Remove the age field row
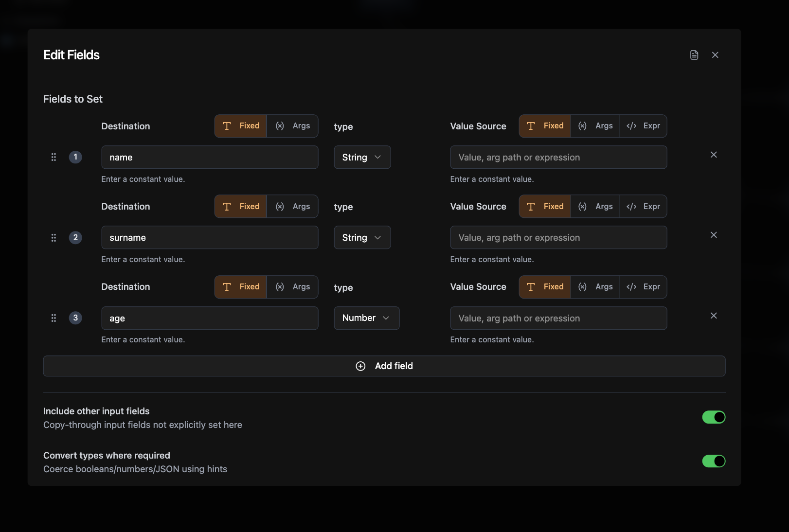The image size is (789, 532). [x=714, y=316]
